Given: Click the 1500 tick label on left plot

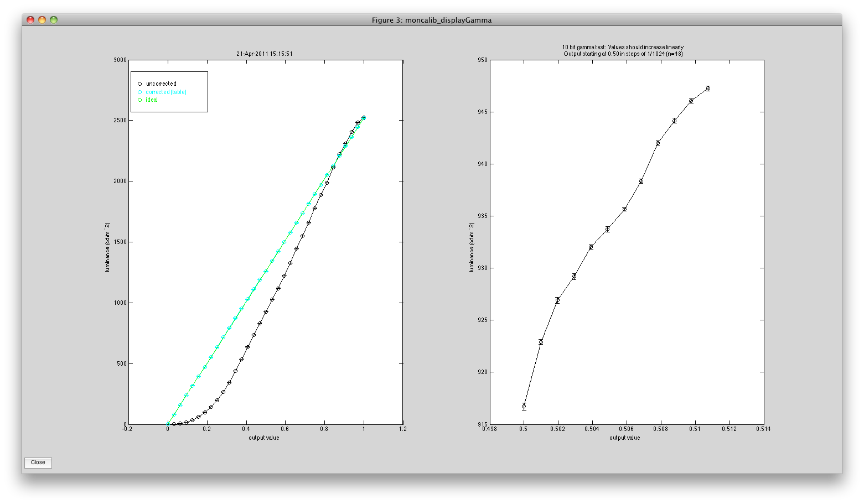Looking at the screenshot, I should [120, 242].
